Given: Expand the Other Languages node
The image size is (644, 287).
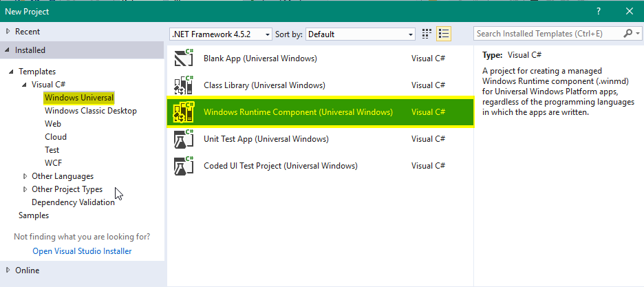Looking at the screenshot, I should 26,176.
